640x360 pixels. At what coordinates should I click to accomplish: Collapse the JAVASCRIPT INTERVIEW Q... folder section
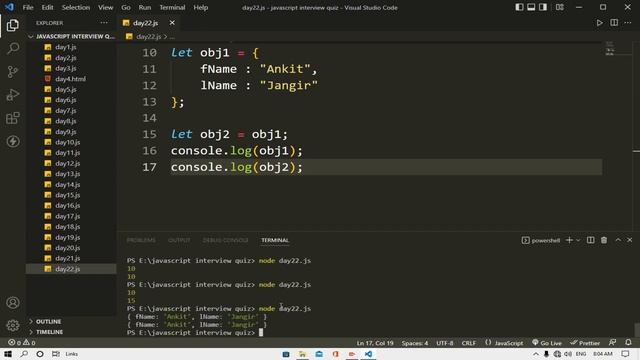[72, 37]
